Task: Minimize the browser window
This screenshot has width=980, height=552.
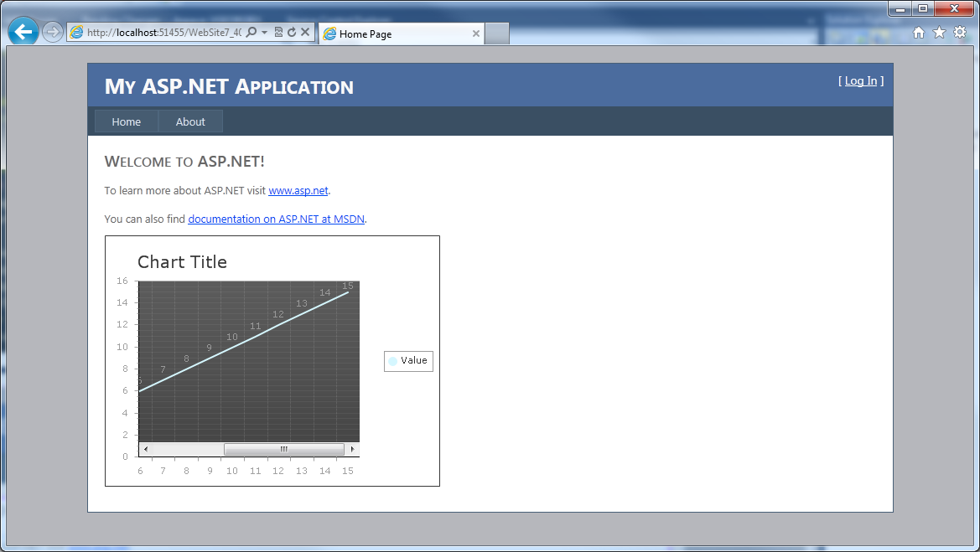Action: 900,8
